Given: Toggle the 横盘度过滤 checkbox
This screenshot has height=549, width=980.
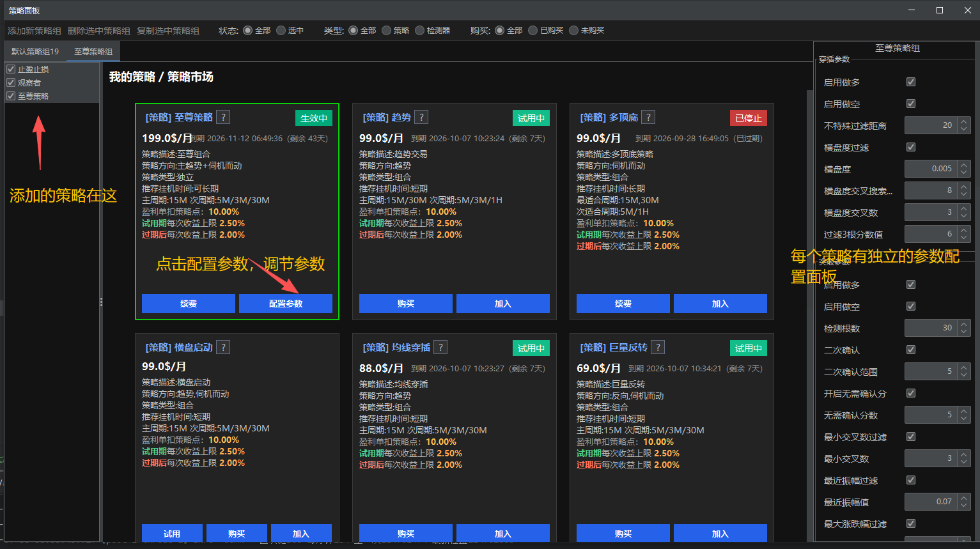Looking at the screenshot, I should 911,147.
